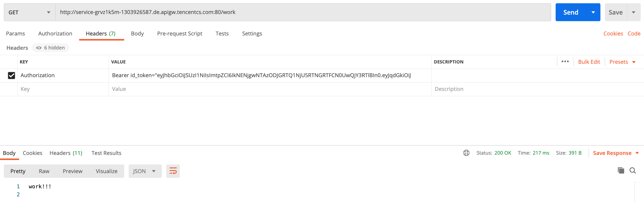This screenshot has width=644, height=202.
Task: Open the Pre-request Script tab
Action: coord(180,34)
